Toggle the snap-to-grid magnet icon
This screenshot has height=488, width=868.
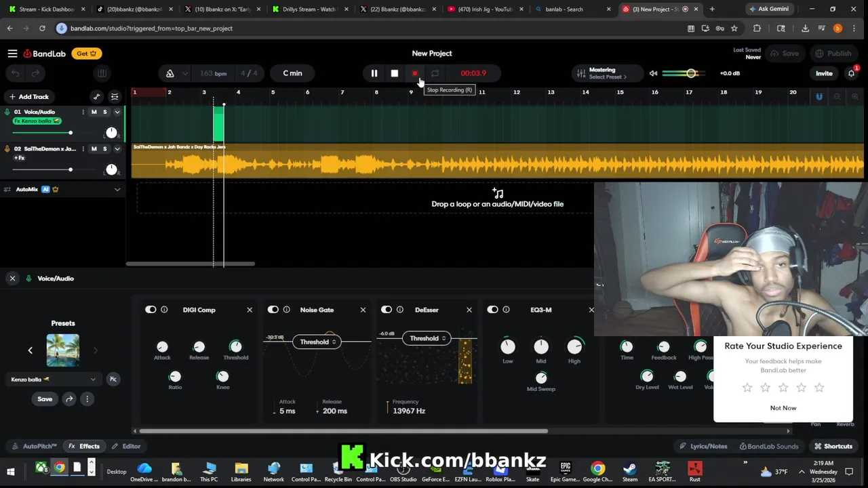pyautogui.click(x=819, y=97)
